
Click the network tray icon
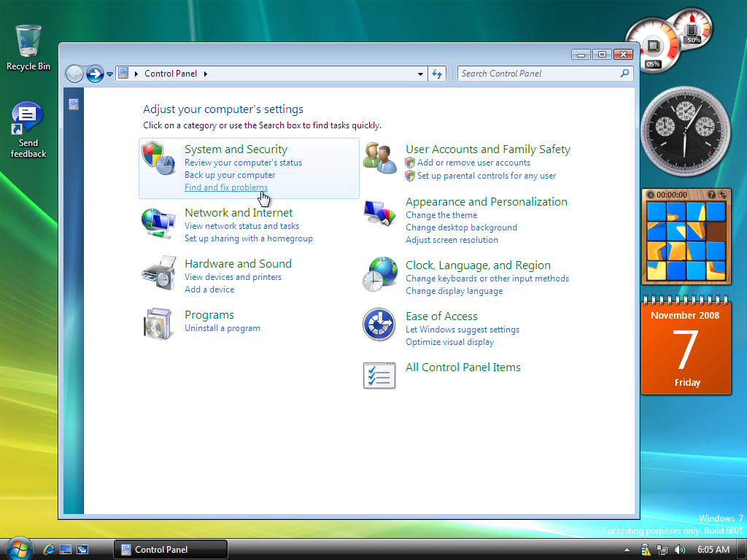(662, 550)
